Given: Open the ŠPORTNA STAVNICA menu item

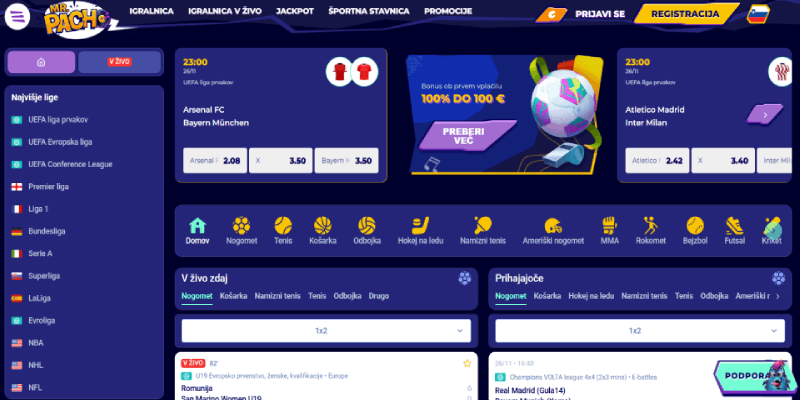Looking at the screenshot, I should pos(369,11).
